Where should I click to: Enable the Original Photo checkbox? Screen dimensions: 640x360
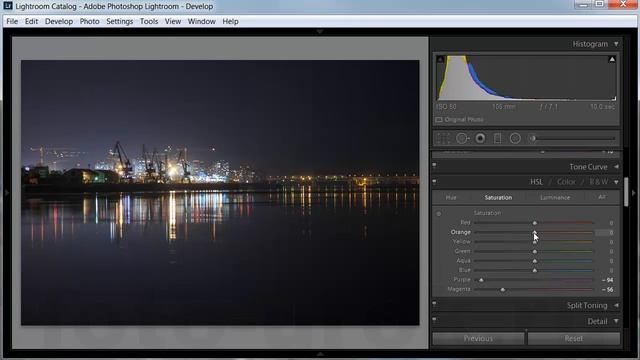439,120
